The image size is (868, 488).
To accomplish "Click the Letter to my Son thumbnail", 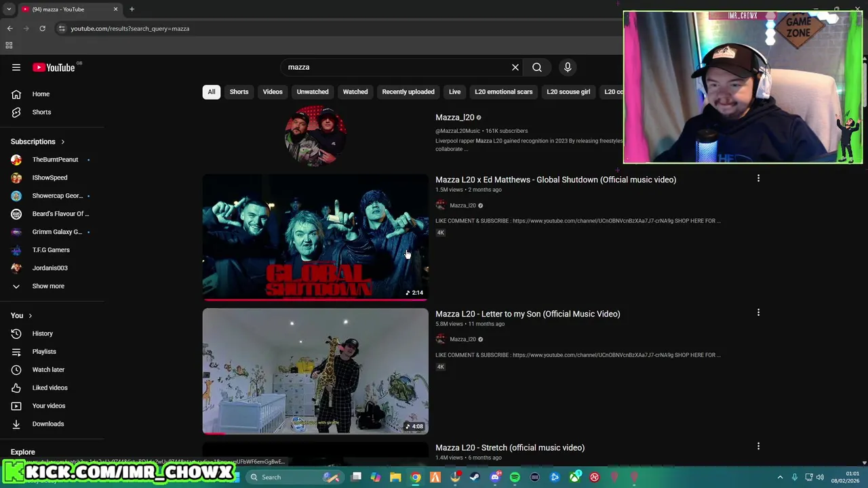I will (315, 371).
